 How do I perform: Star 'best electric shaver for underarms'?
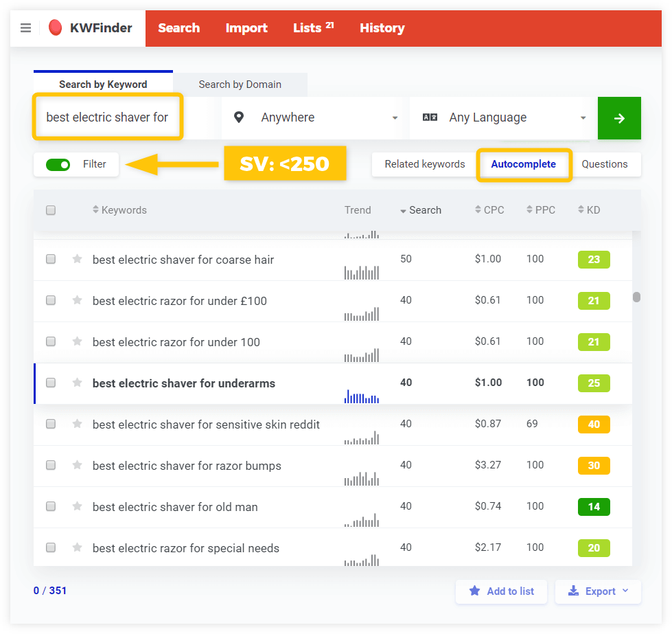(77, 382)
